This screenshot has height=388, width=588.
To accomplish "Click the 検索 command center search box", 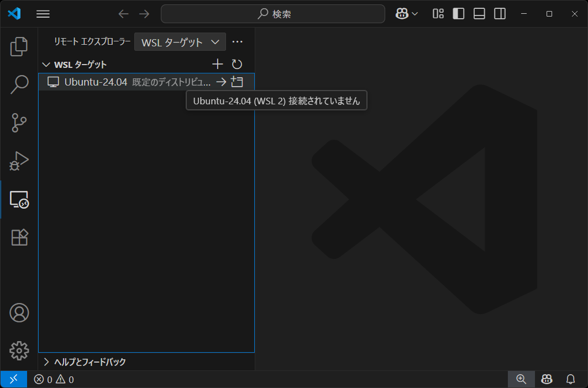I will point(273,14).
